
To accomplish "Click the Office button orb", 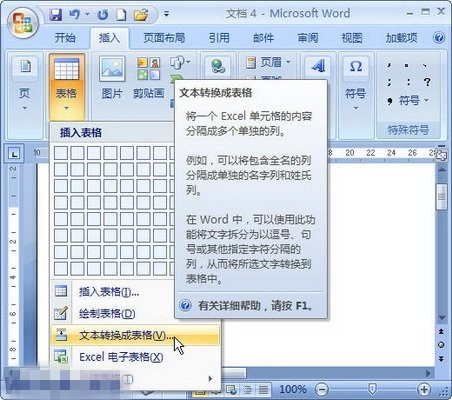I will pyautogui.click(x=23, y=23).
